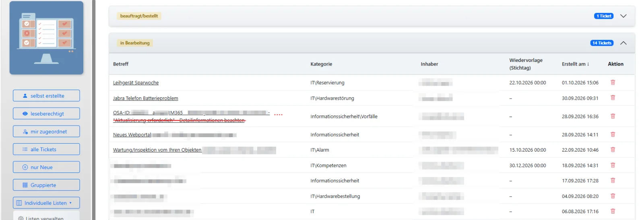The image size is (644, 220).
Task: Open the leseberechtigt ticket filter
Action: (x=46, y=113)
